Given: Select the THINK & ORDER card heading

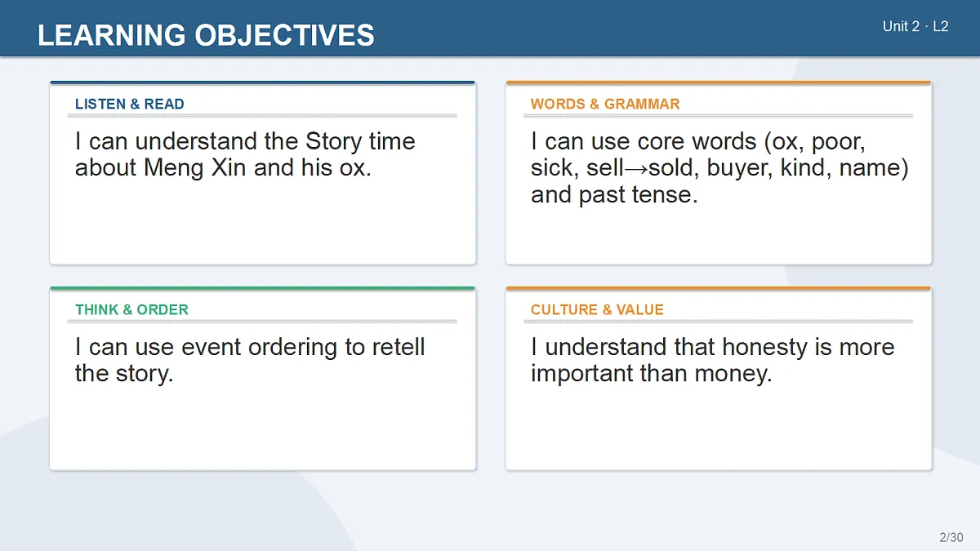Looking at the screenshot, I should 131,309.
